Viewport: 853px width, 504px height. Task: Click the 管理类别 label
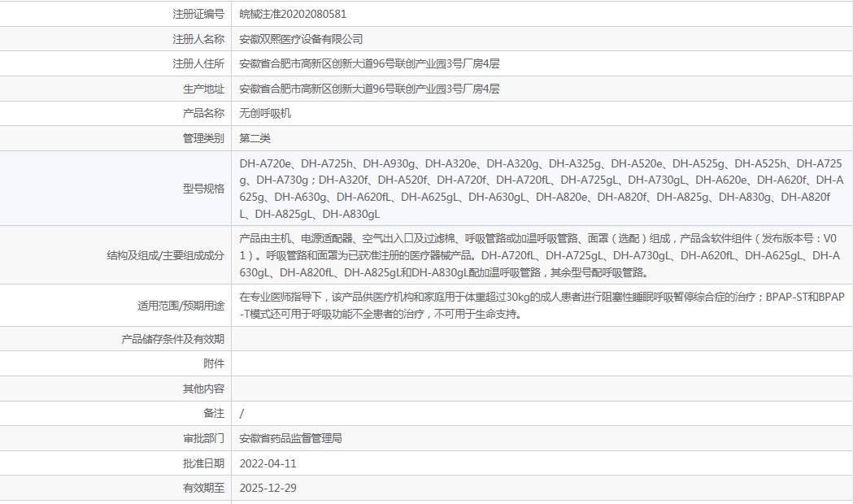(203, 138)
